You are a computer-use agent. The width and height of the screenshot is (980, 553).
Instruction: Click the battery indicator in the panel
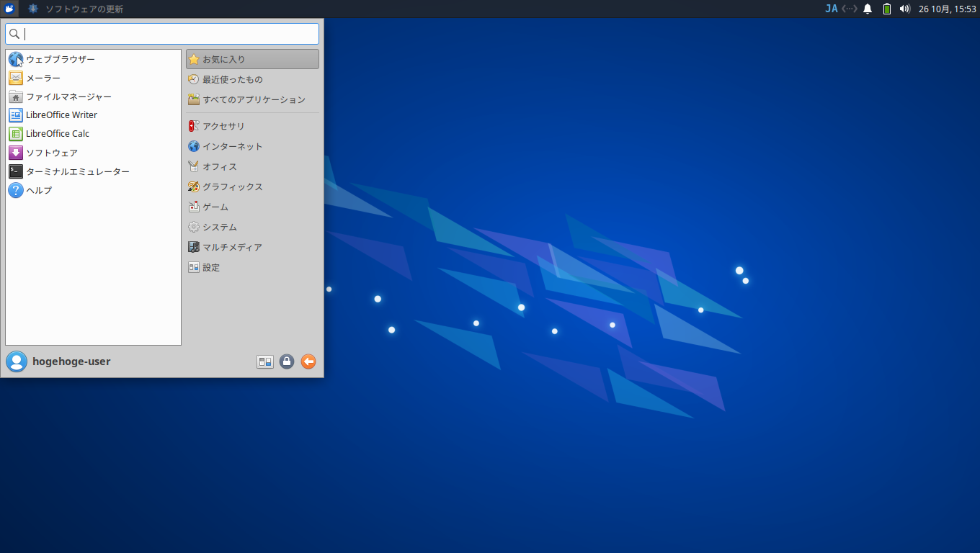pos(887,9)
